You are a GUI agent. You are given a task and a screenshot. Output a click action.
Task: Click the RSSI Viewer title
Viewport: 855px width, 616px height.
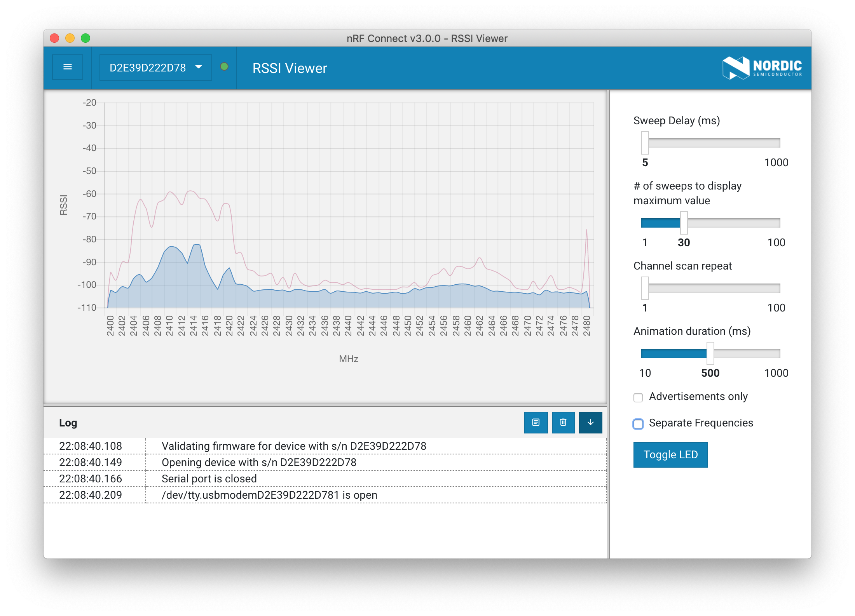tap(290, 68)
